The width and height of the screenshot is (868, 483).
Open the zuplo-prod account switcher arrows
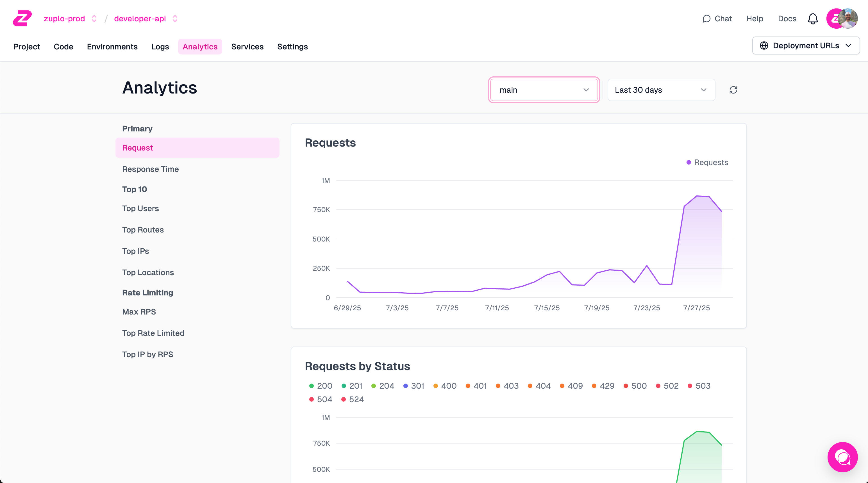pyautogui.click(x=94, y=19)
